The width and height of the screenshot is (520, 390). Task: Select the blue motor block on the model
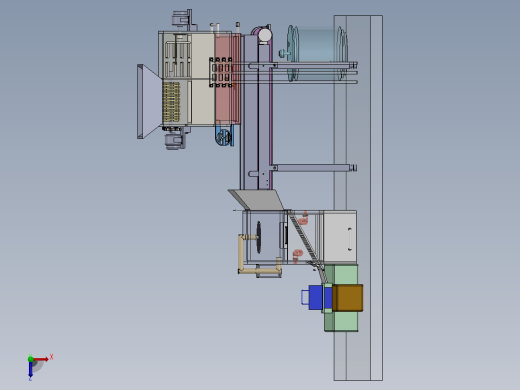pos(316,297)
